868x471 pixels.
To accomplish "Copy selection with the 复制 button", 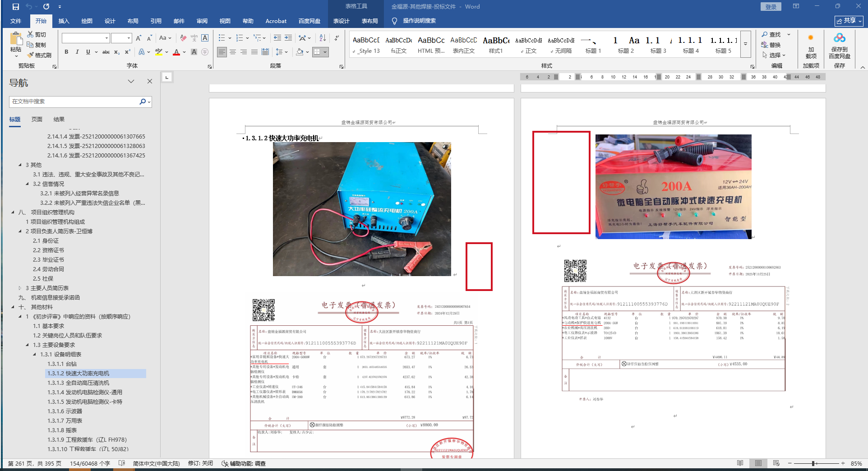I will (37, 45).
